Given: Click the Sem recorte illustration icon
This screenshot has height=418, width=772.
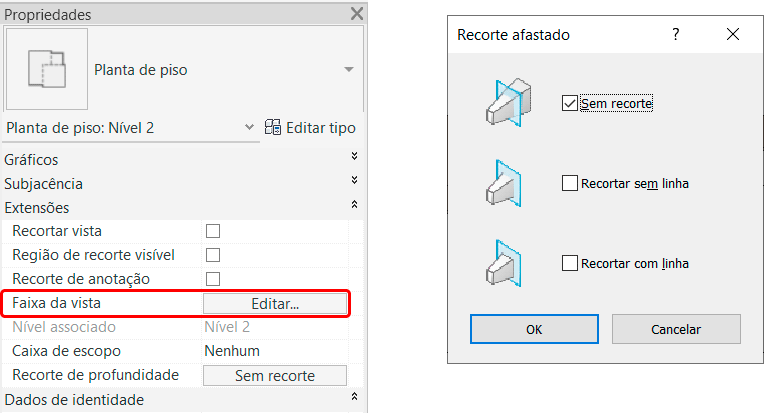Looking at the screenshot, I should 509,102.
